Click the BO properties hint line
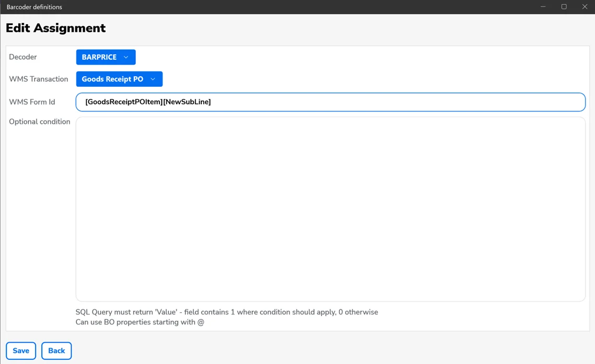This screenshot has height=364, width=595. pos(140,322)
